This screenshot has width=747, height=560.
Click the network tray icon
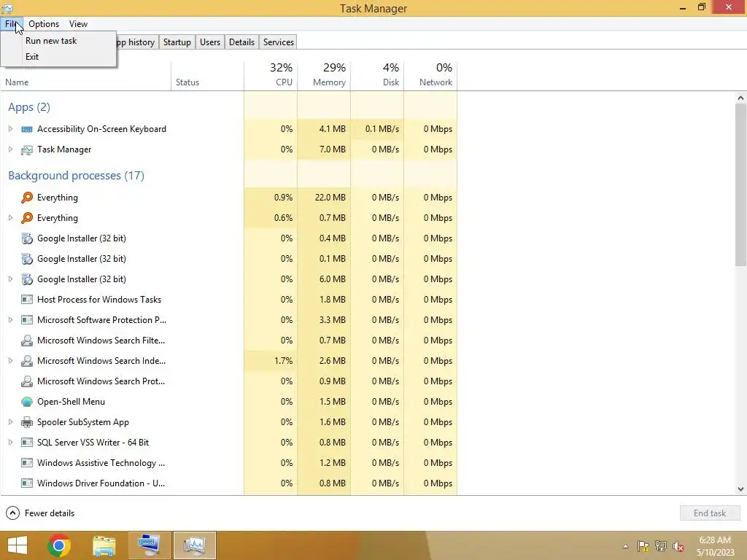click(x=661, y=546)
